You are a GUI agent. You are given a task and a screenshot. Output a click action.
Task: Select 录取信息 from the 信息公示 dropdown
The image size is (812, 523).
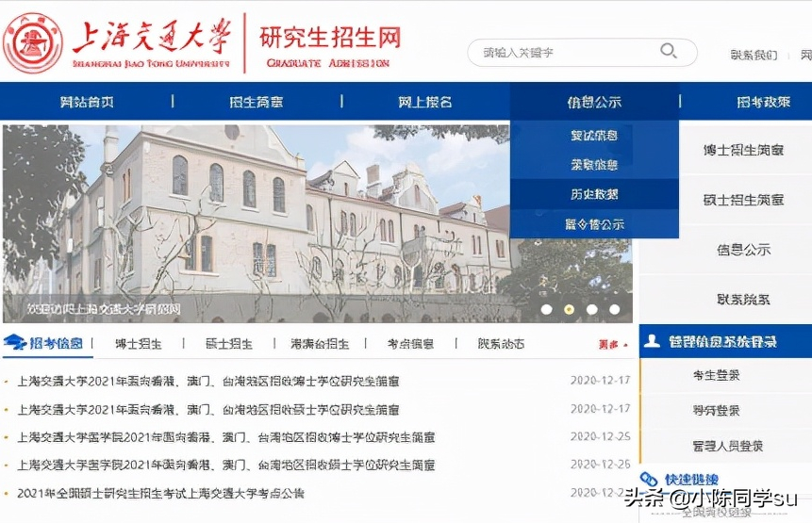point(594,165)
